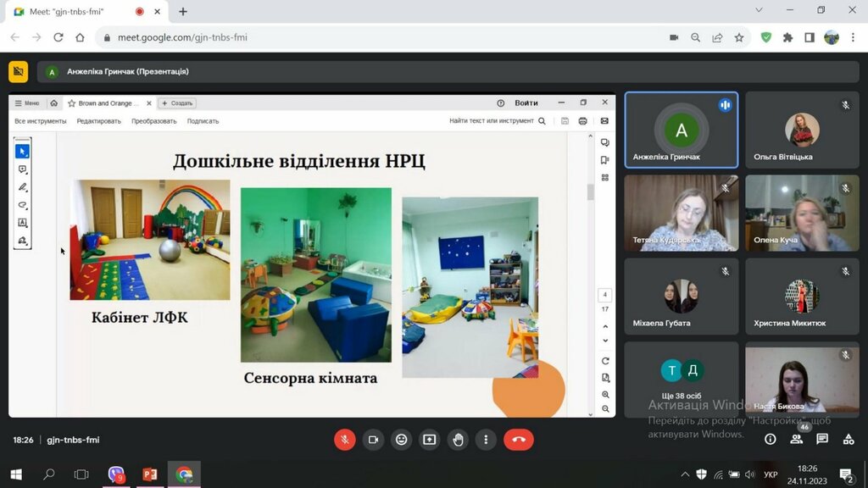Image resolution: width=868 pixels, height=488 pixels.
Task: Leave the call with the red hang-up button
Action: 519,440
